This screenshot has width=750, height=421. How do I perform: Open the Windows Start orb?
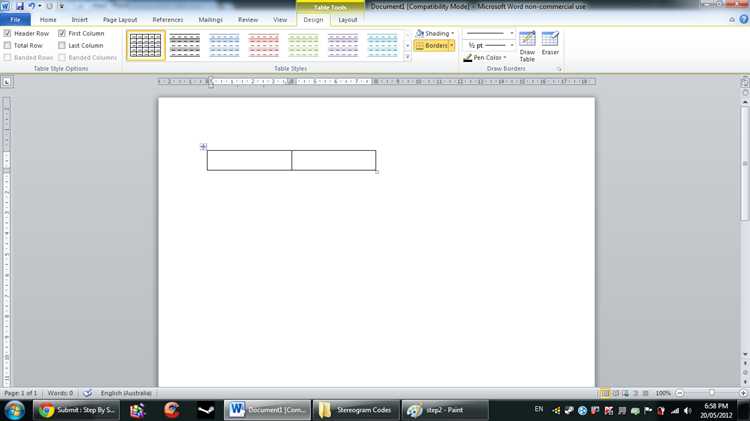pos(14,410)
